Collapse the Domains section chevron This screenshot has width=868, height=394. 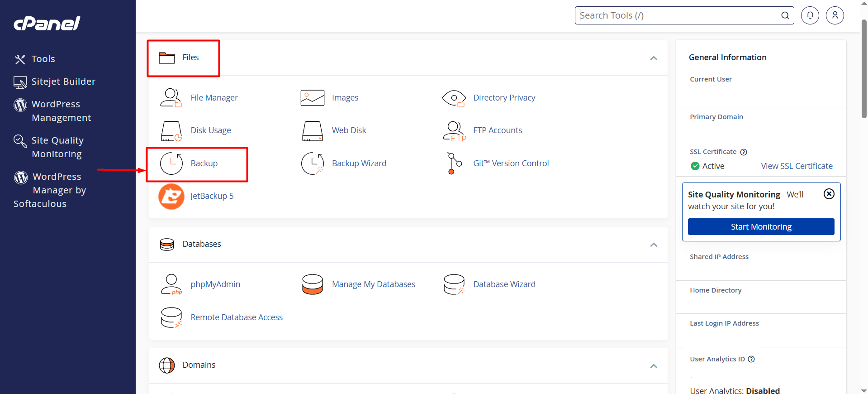(x=653, y=366)
